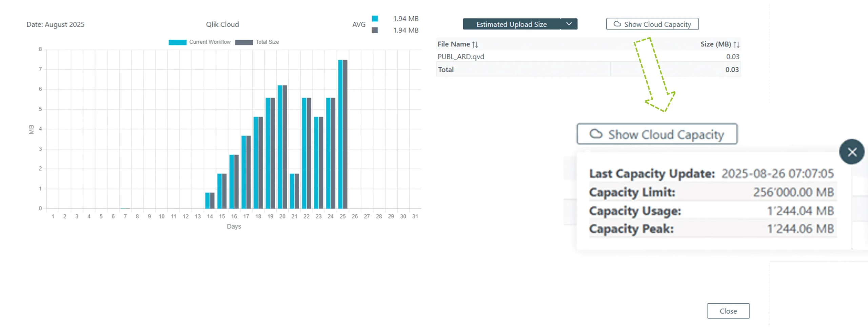This screenshot has width=868, height=327.
Task: Click the sort arrows beside File Name
Action: [475, 44]
